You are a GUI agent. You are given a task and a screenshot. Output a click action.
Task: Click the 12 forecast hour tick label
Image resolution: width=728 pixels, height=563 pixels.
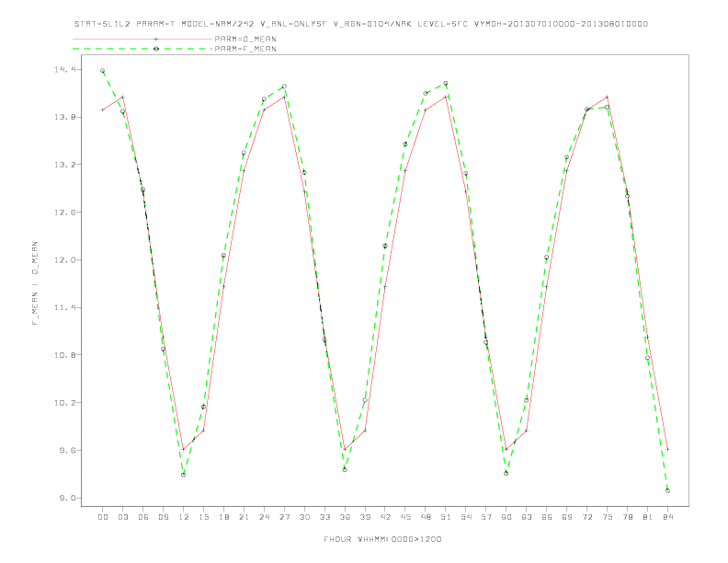[184, 517]
